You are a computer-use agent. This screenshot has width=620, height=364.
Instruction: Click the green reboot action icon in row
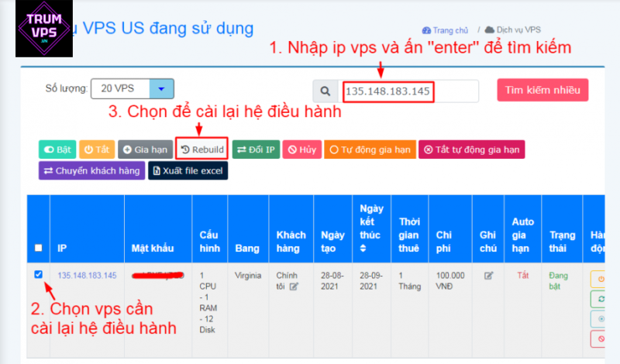click(601, 299)
